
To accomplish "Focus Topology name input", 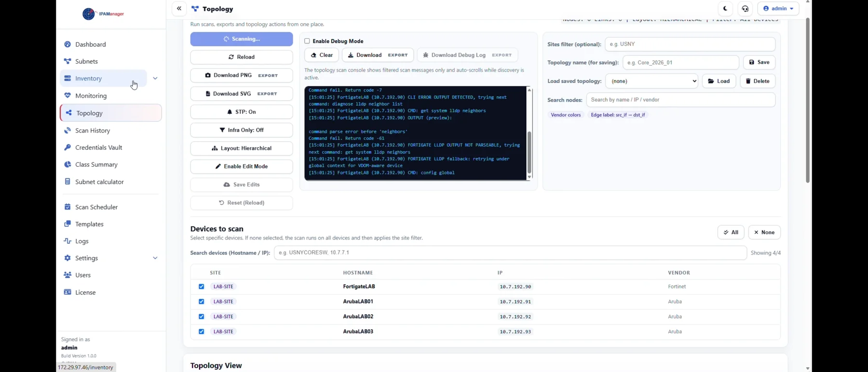I will pyautogui.click(x=681, y=63).
